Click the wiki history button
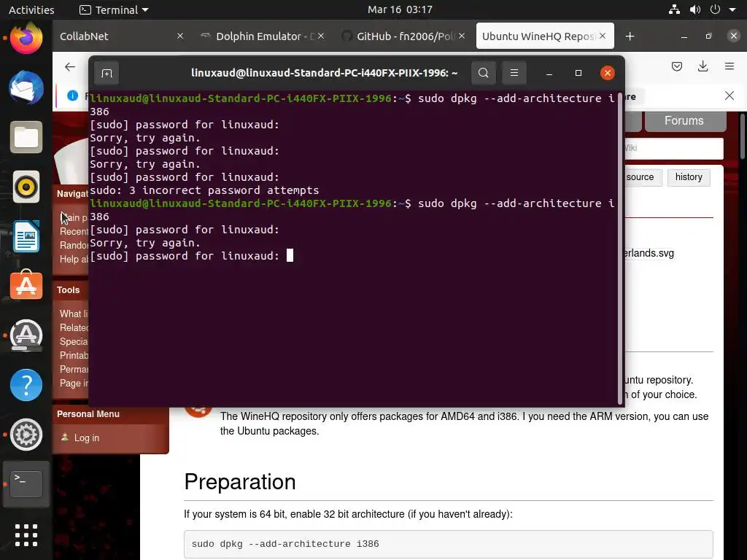Viewport: 747px width, 560px height. click(x=689, y=177)
